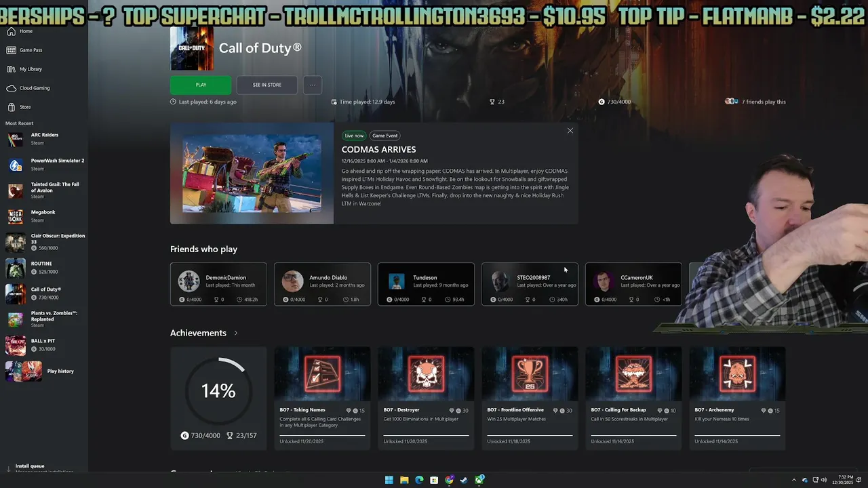868x488 pixels.
Task: Click the Call of Duty cover art
Action: [192, 49]
